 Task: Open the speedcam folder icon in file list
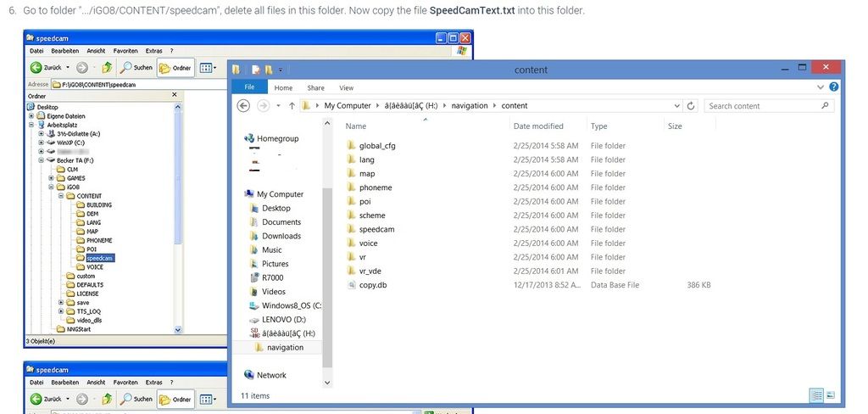tap(352, 229)
